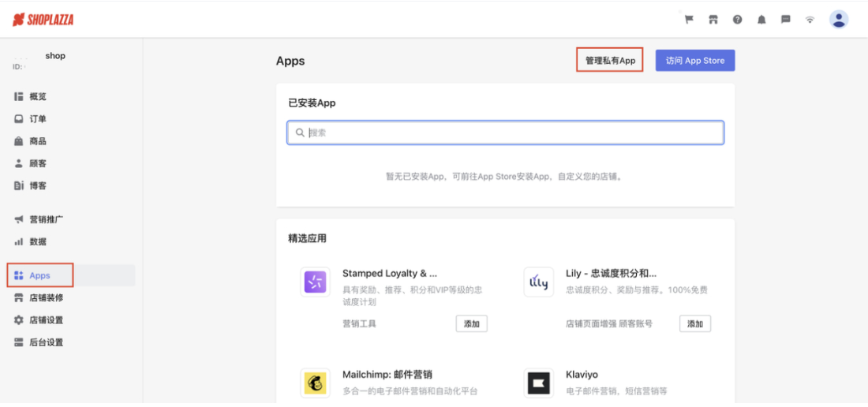Screen dimensions: 868x407
Task: Open 店铺设置 store settings
Action: click(x=46, y=320)
